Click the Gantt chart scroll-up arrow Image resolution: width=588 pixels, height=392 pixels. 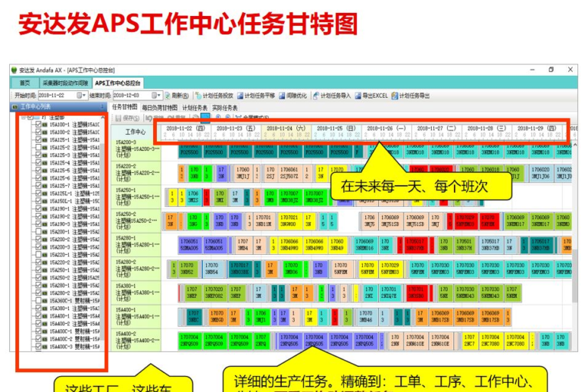pos(575,145)
